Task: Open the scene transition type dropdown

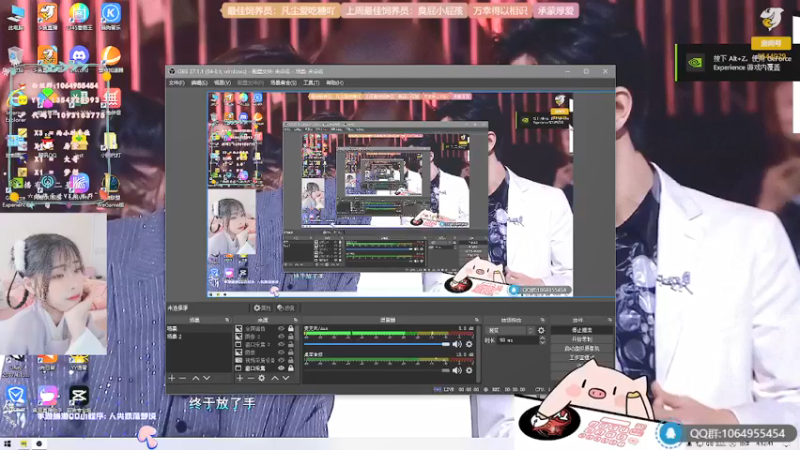Action: [x=509, y=331]
